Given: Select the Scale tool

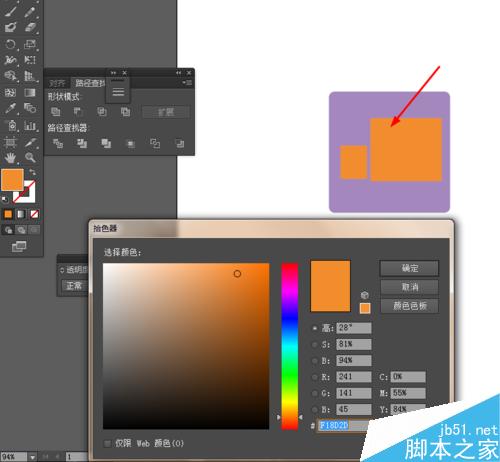Looking at the screenshot, I should click(x=30, y=44).
